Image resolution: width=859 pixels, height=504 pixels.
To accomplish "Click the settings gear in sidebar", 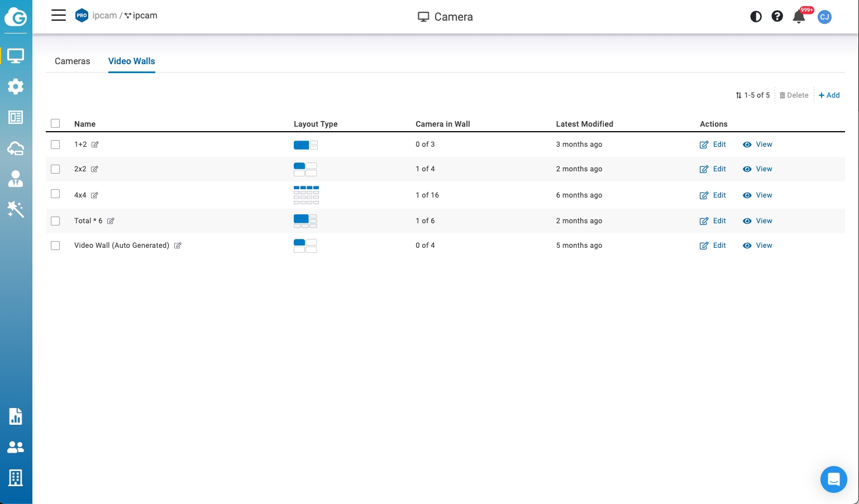I will 16,87.
